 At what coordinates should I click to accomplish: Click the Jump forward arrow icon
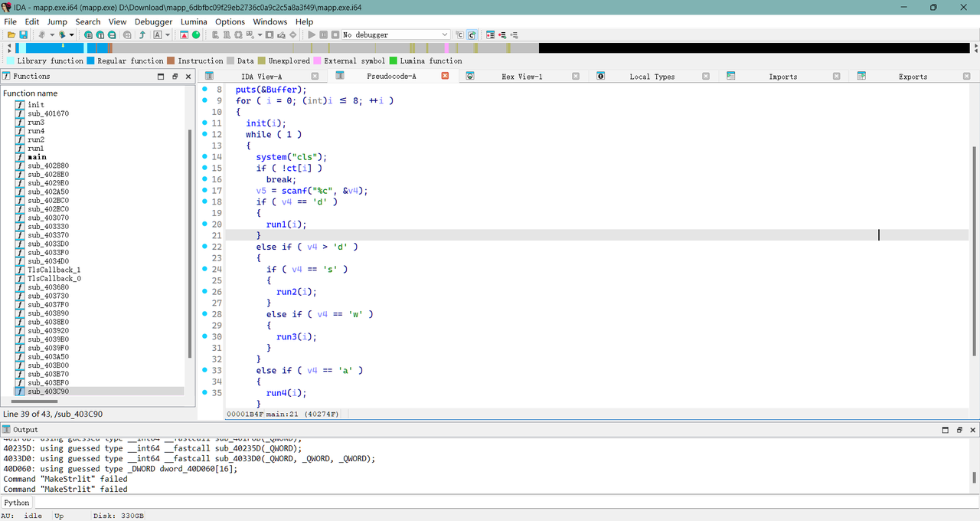click(62, 34)
